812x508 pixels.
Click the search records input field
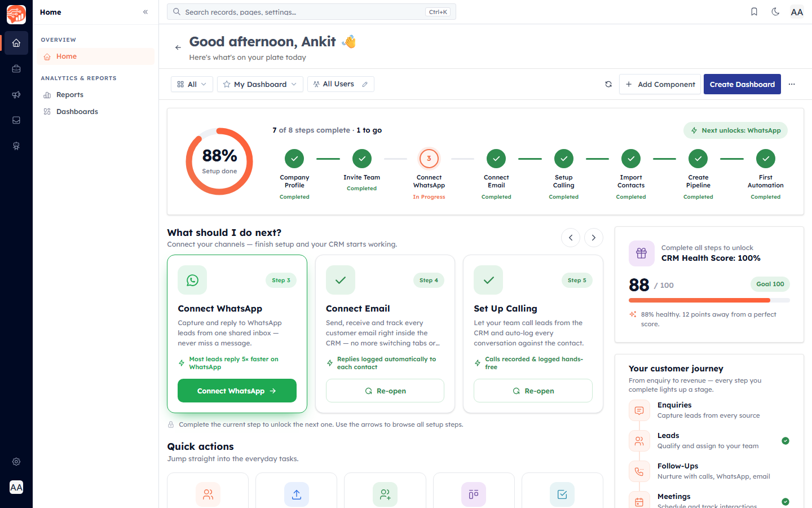(x=311, y=12)
